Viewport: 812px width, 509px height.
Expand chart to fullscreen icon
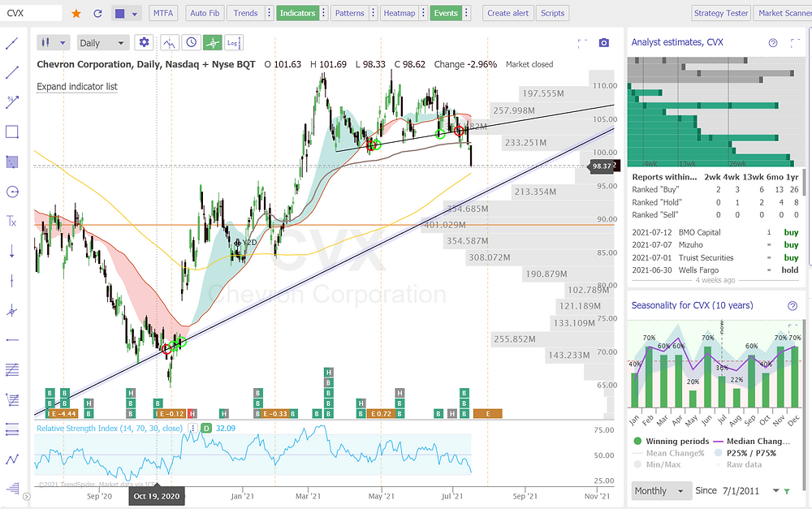[x=582, y=42]
